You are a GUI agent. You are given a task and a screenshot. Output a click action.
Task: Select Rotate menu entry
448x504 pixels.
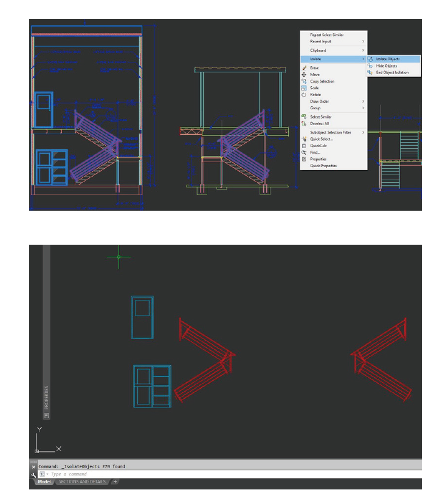[x=334, y=95]
